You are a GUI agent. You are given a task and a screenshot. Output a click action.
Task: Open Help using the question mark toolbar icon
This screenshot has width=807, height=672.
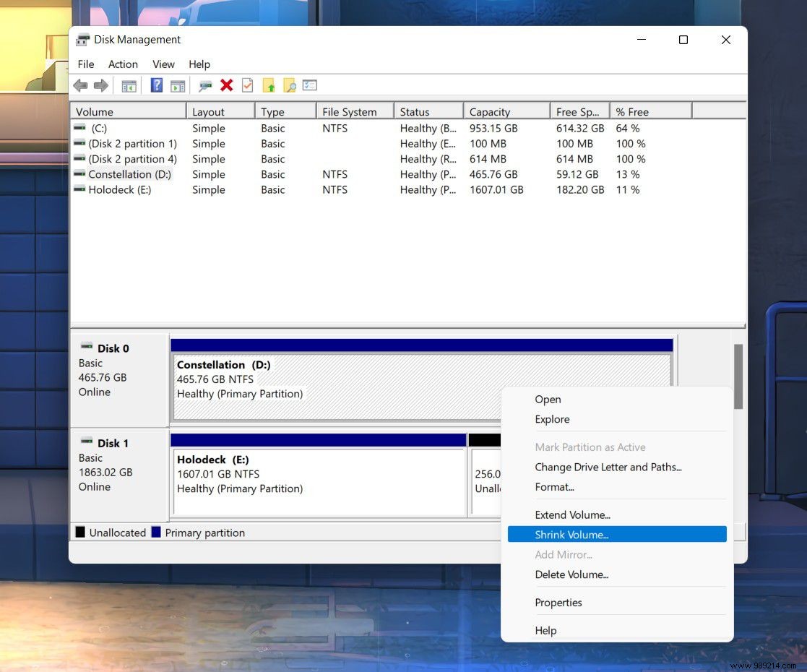[156, 85]
